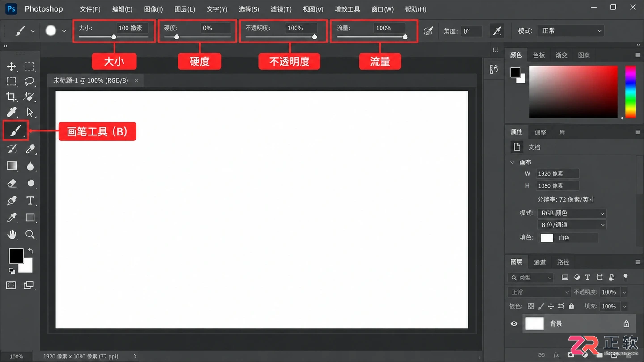Open the fx layer style icon
The width and height of the screenshot is (644, 362).
pyautogui.click(x=556, y=355)
